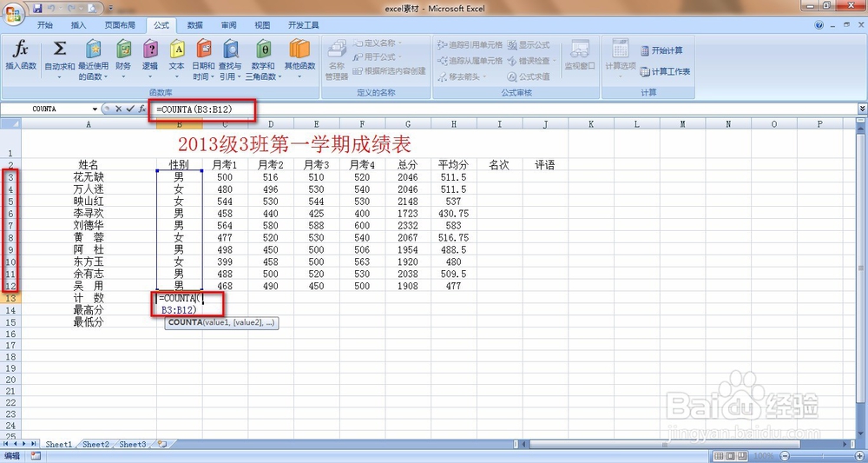
Task: Open the 最近使用的函数 book icon
Action: 93,49
